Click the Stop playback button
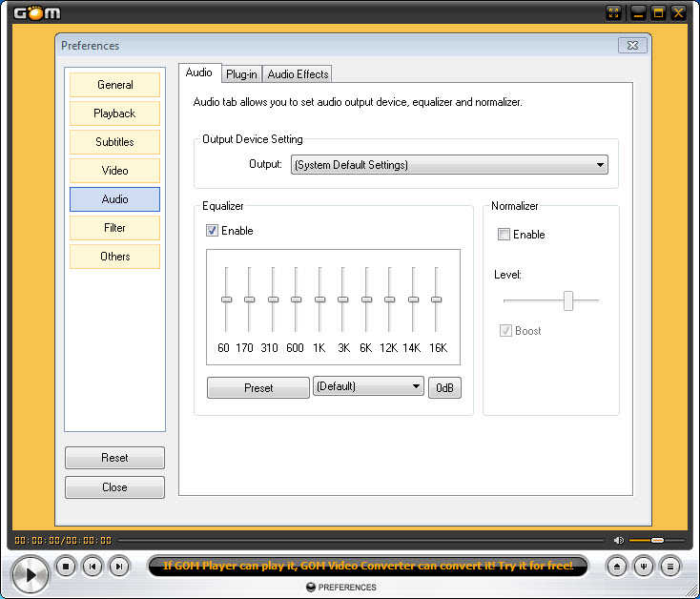700x599 pixels. click(x=66, y=567)
